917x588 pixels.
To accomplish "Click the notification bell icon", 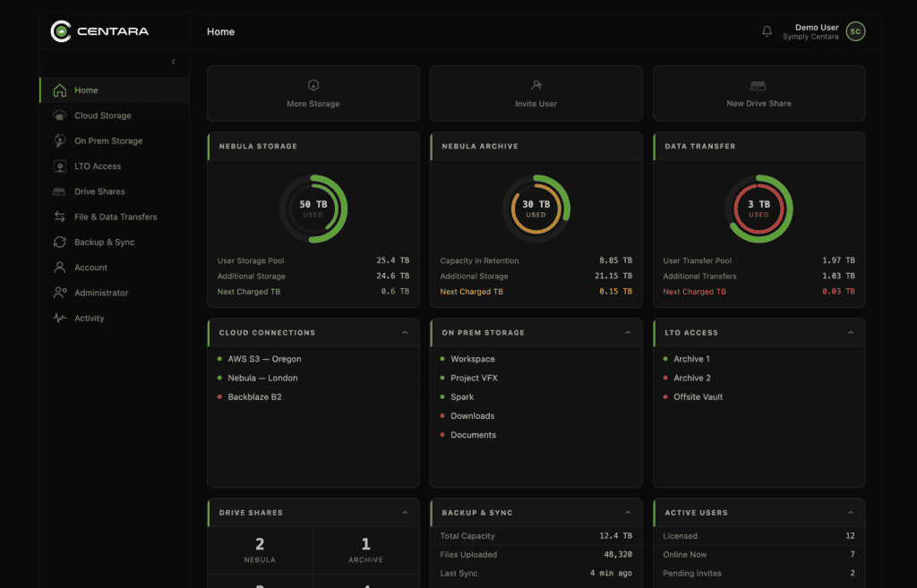I will [x=767, y=31].
